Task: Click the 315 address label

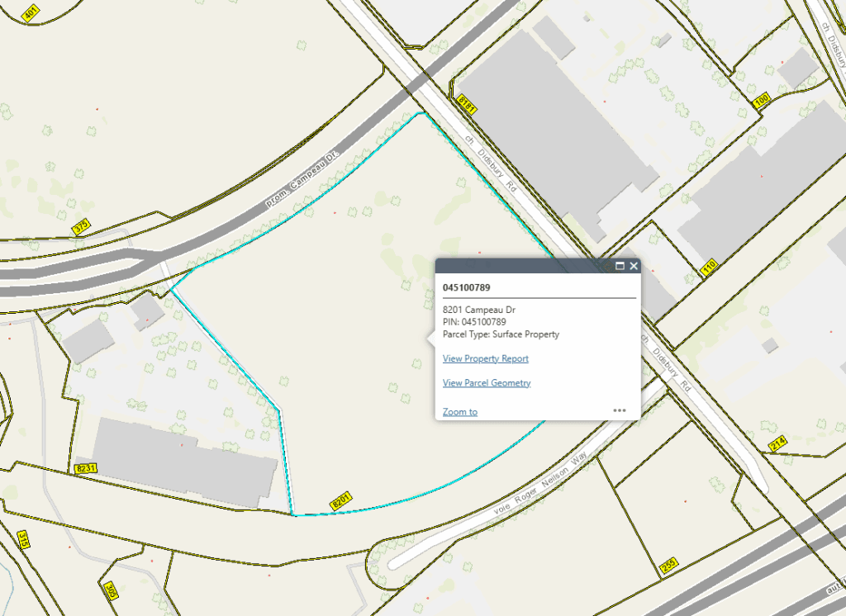Action: pyautogui.click(x=23, y=540)
